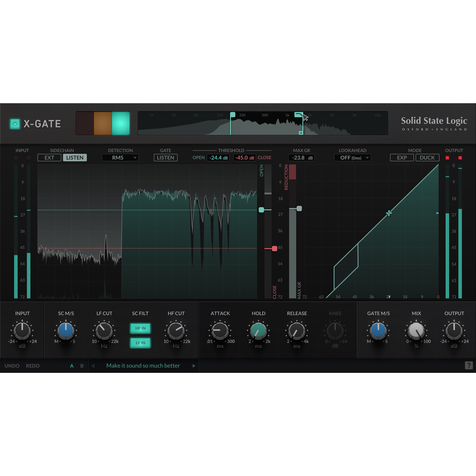Open the DETECTION RMS dropdown
This screenshot has width=476, height=476.
120,158
